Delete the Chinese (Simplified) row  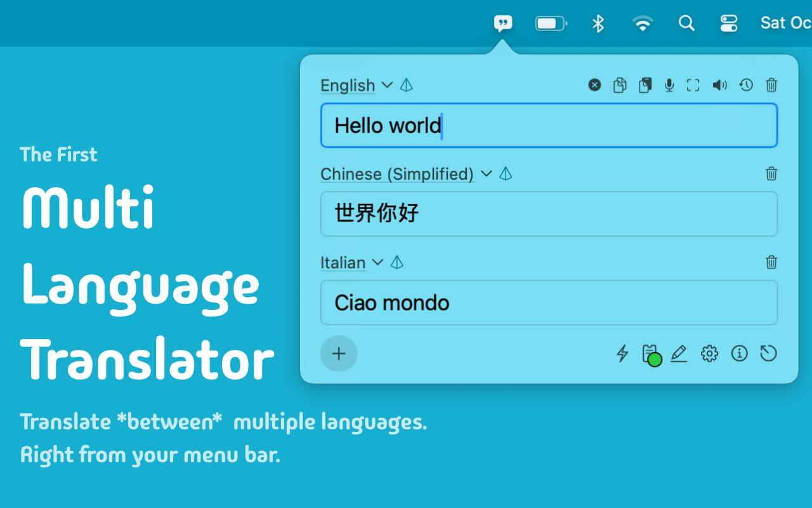point(771,173)
